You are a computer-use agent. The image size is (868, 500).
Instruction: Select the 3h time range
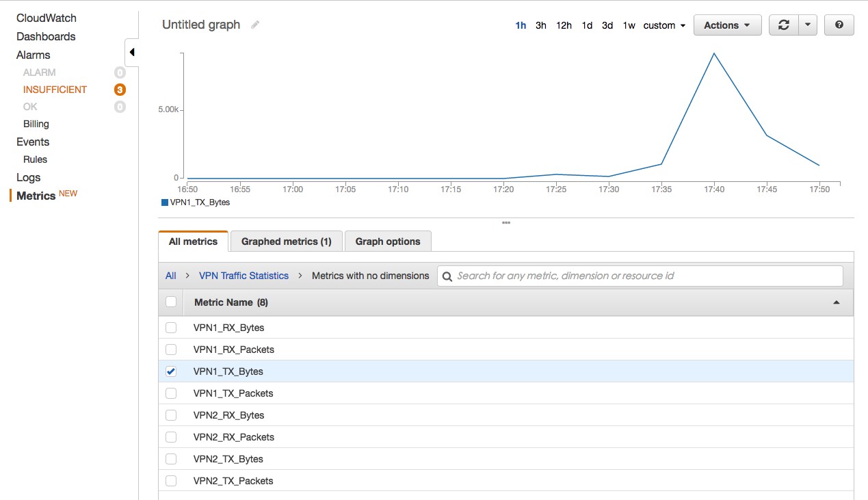(x=540, y=25)
